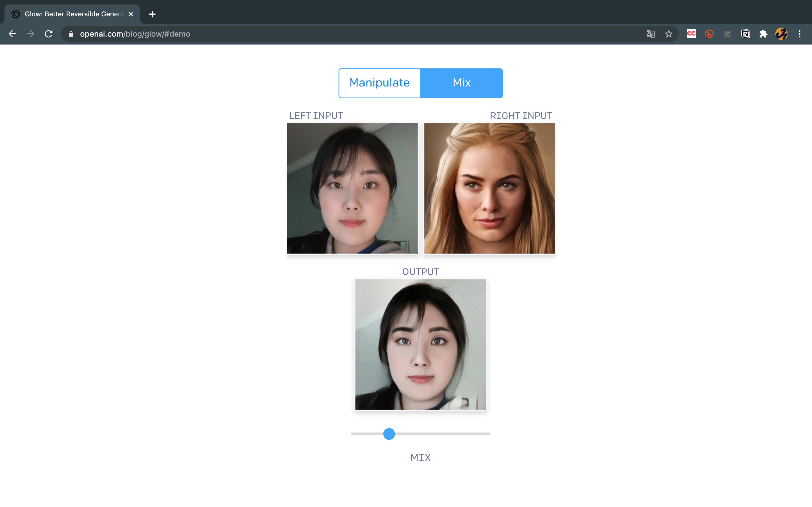Click the lock site-info icon

pyautogui.click(x=71, y=34)
